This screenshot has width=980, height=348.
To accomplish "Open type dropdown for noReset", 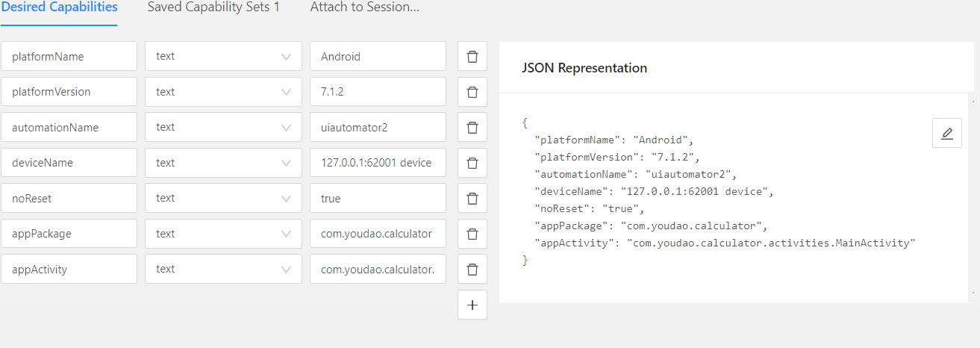I will tap(223, 198).
